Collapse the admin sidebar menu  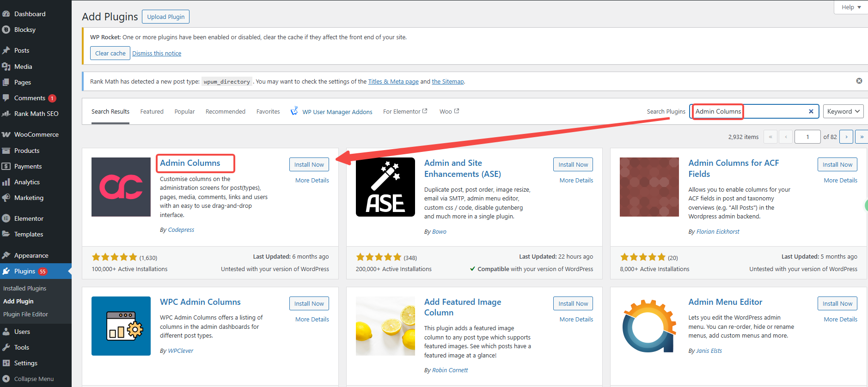28,379
